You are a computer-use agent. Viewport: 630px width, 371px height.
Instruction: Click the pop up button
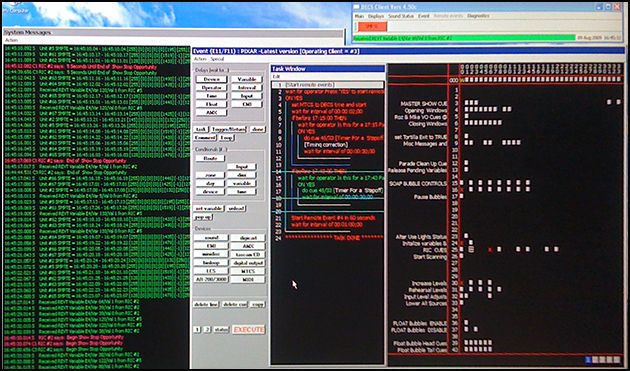(203, 217)
